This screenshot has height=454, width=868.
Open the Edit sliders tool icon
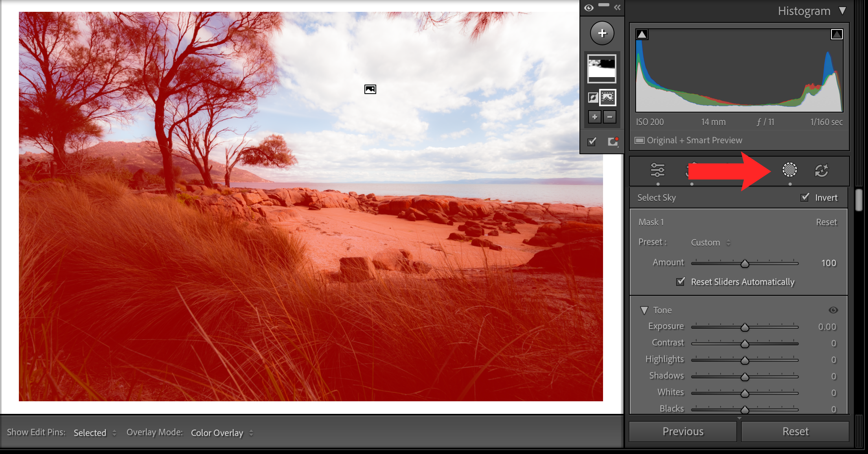click(657, 170)
